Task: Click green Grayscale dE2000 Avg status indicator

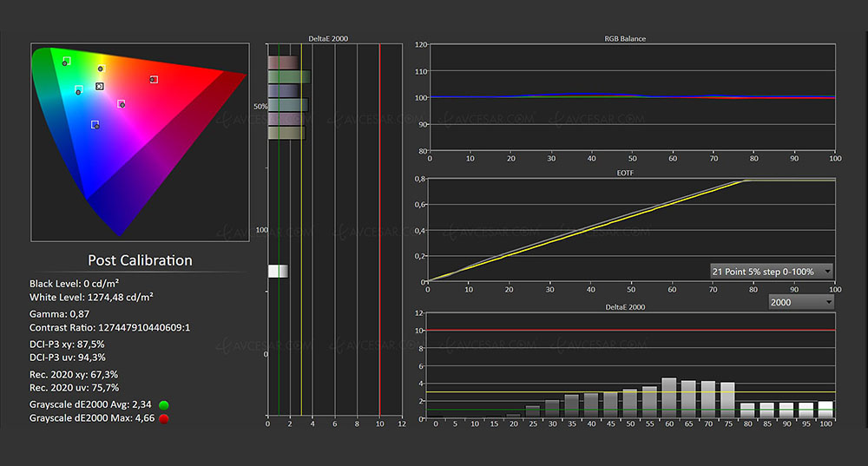Action: (x=164, y=405)
